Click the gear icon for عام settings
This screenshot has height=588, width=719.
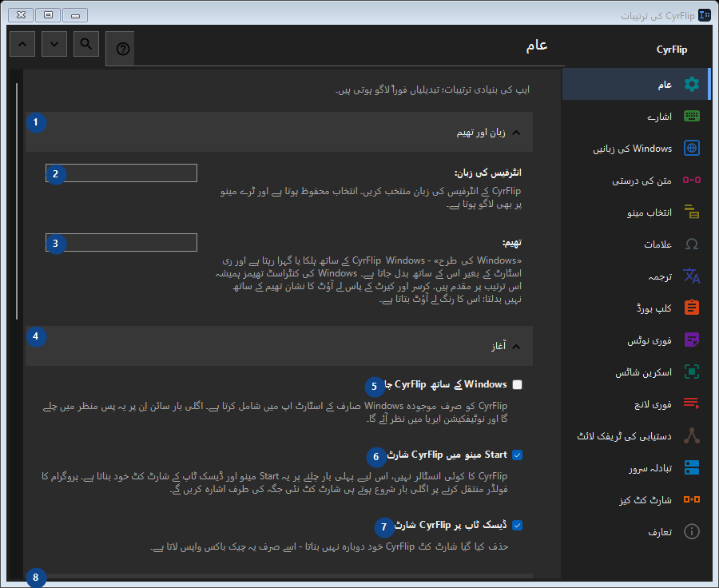pyautogui.click(x=692, y=84)
